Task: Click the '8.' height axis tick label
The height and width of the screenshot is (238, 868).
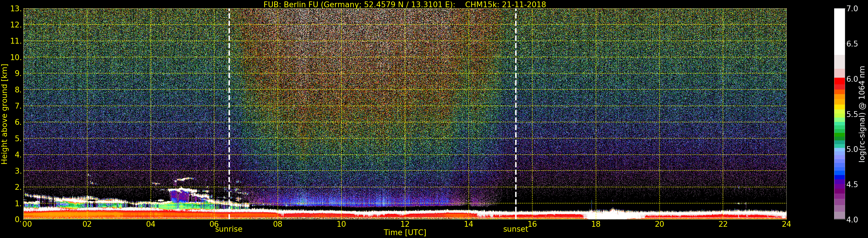Action: 18,90
